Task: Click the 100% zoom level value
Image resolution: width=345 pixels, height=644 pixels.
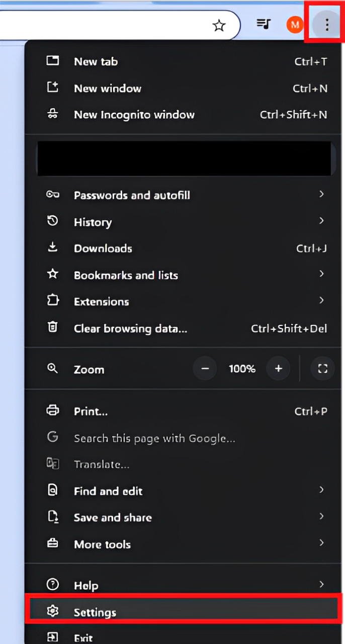Action: pos(242,369)
